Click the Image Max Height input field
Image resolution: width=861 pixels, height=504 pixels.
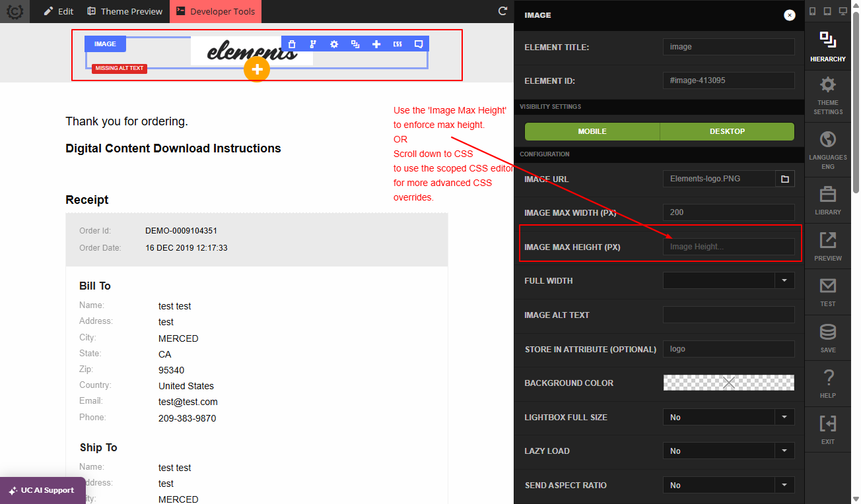pyautogui.click(x=728, y=247)
